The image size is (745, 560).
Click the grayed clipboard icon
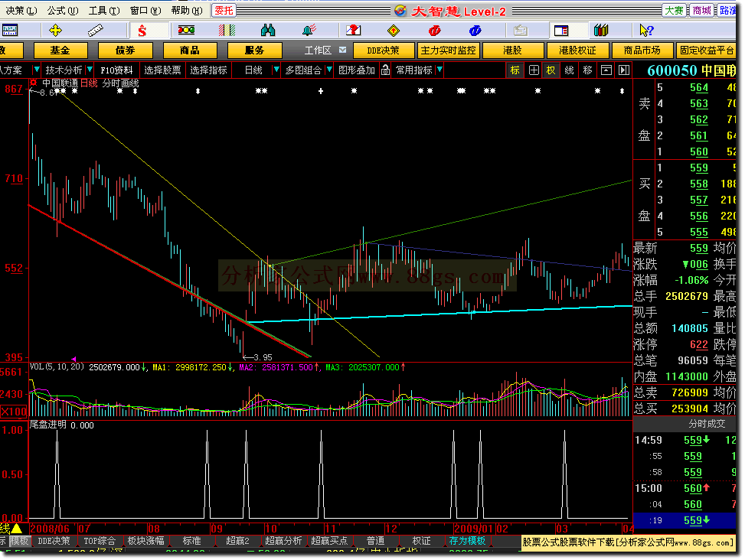click(x=520, y=31)
